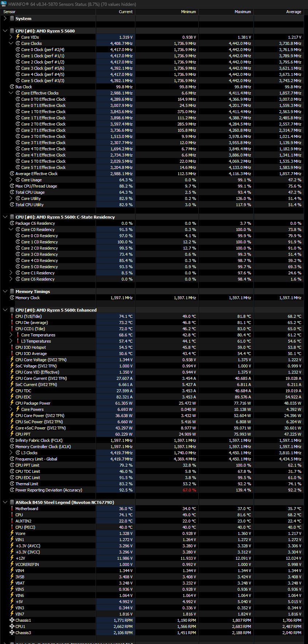Click the clock icon of Average Effective Clock
Image resolution: width=308 pixels, height=644 pixels.
12,173
